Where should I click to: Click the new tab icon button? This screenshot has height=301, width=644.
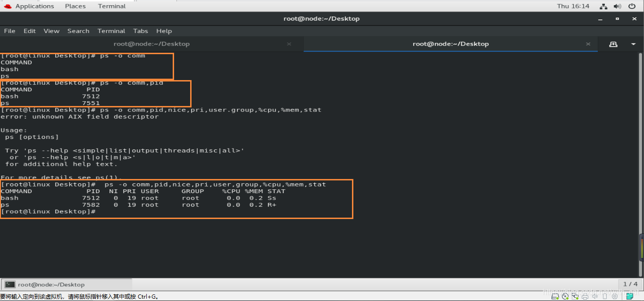(613, 44)
